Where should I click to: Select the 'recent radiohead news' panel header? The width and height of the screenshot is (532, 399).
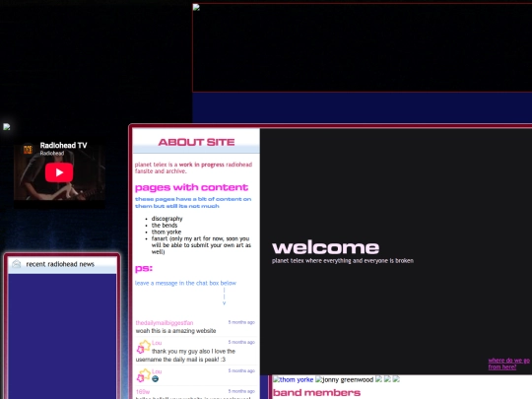coord(62,264)
